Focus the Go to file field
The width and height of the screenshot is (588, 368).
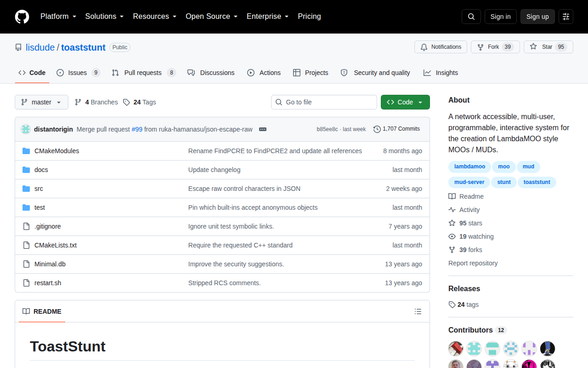point(324,102)
